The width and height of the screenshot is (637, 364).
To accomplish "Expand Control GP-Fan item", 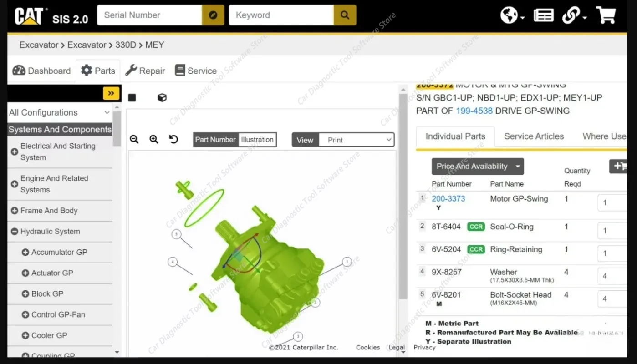I will (x=25, y=314).
